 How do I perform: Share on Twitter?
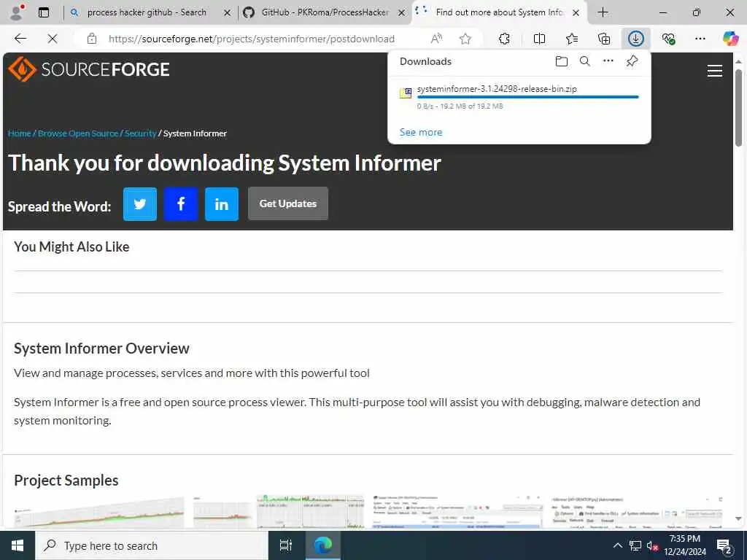click(139, 204)
